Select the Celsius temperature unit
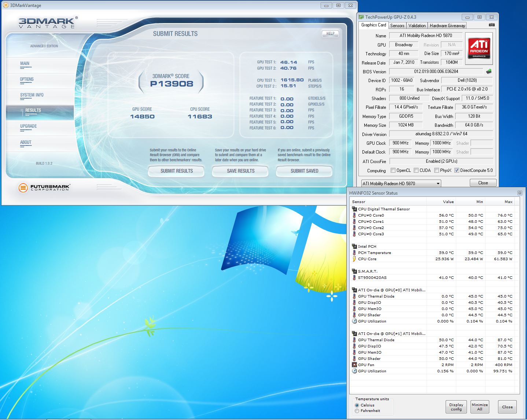The height and width of the screenshot is (420, 527). [357, 405]
